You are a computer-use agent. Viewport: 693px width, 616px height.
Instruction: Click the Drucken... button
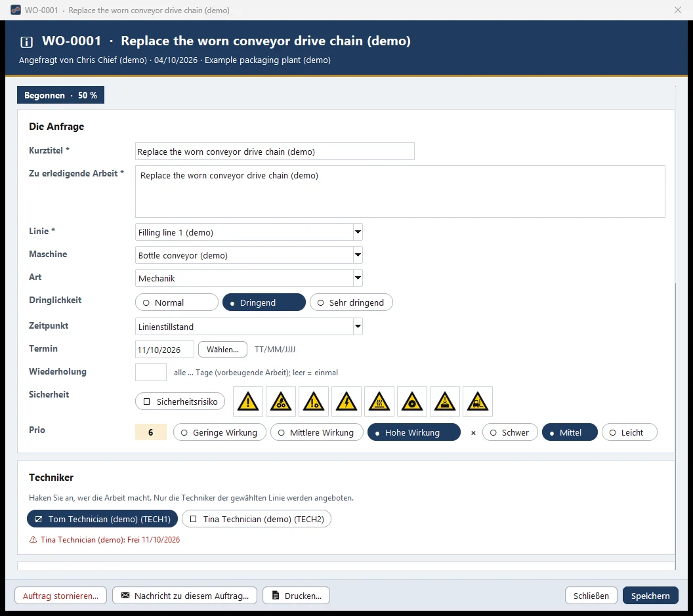pyautogui.click(x=296, y=596)
